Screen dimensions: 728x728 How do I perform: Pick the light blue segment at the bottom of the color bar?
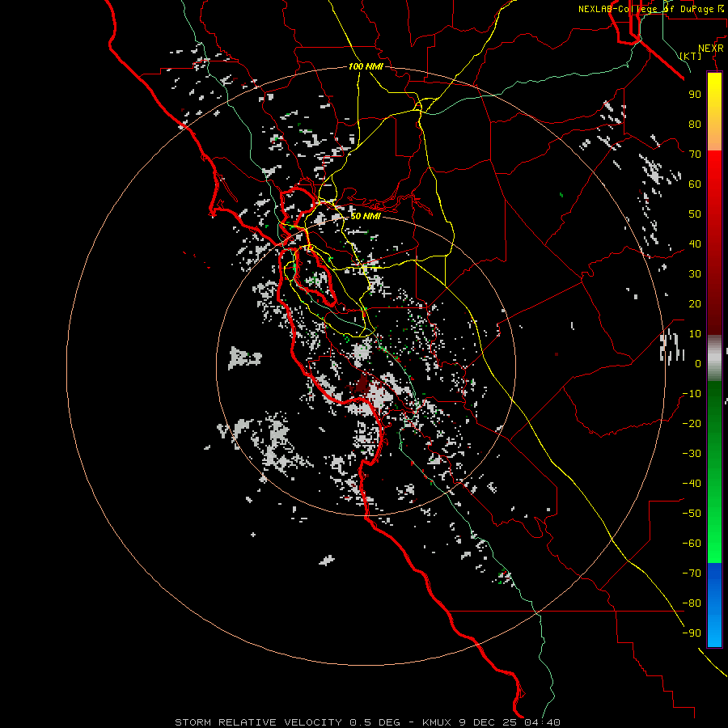click(714, 632)
